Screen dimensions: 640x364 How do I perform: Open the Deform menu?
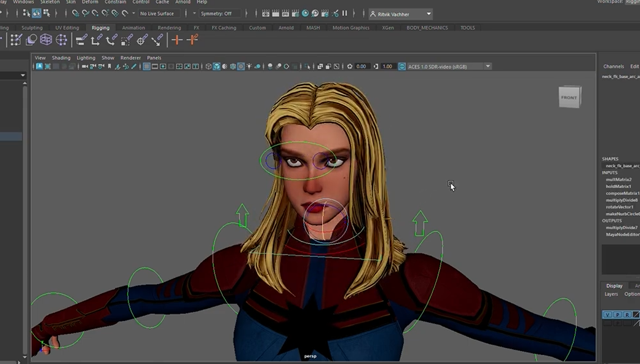tap(90, 2)
